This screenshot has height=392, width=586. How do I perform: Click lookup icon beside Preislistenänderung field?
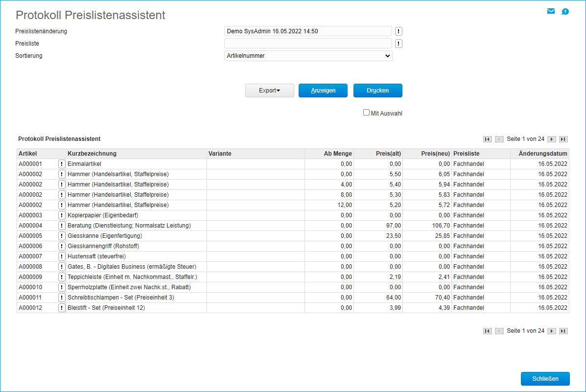click(x=398, y=31)
